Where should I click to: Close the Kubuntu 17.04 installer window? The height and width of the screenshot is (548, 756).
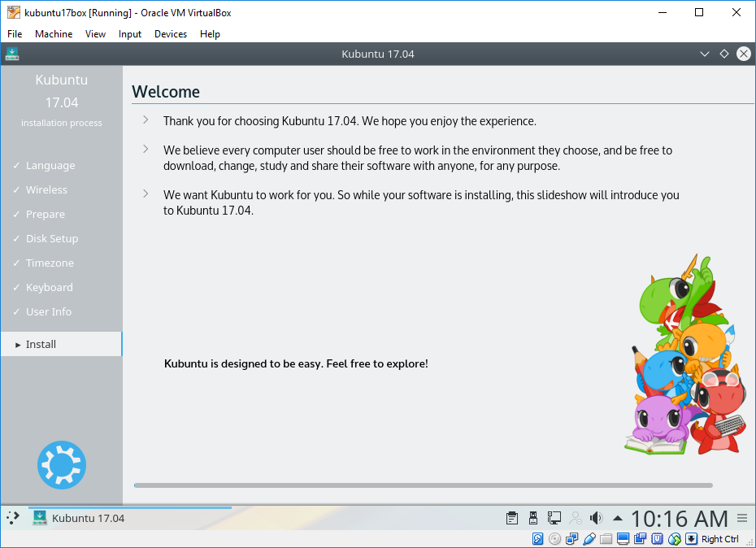[744, 54]
